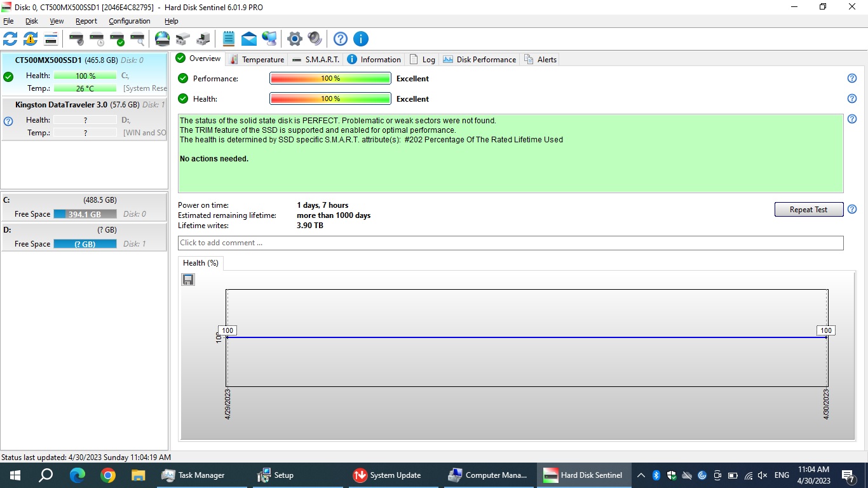Viewport: 868px width, 488px height.
Task: Click the help icon beside Performance bar
Action: click(x=852, y=78)
